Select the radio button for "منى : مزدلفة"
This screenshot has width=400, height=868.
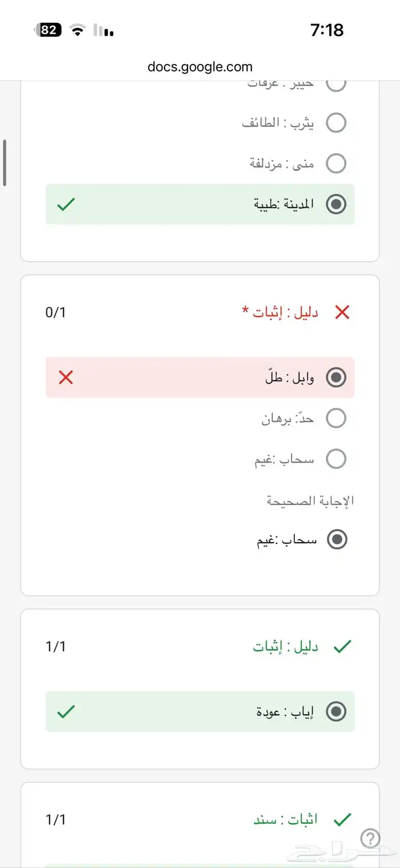pyautogui.click(x=337, y=164)
